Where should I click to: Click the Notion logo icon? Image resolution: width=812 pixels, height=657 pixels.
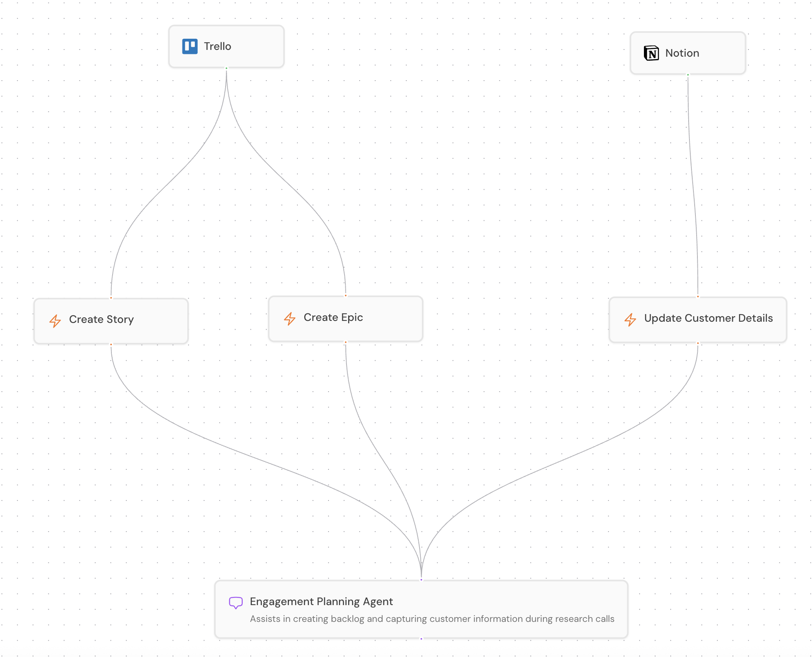click(x=652, y=53)
